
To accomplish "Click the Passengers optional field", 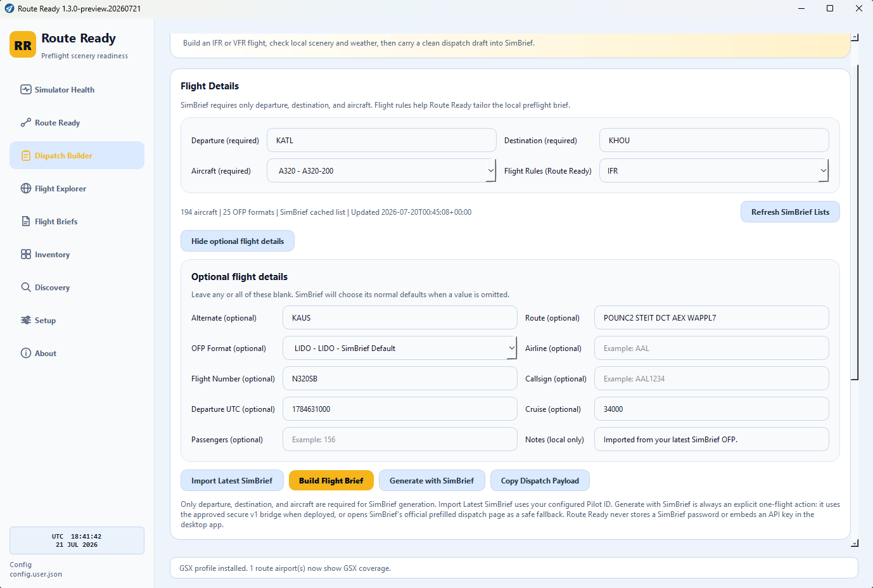I will point(400,439).
